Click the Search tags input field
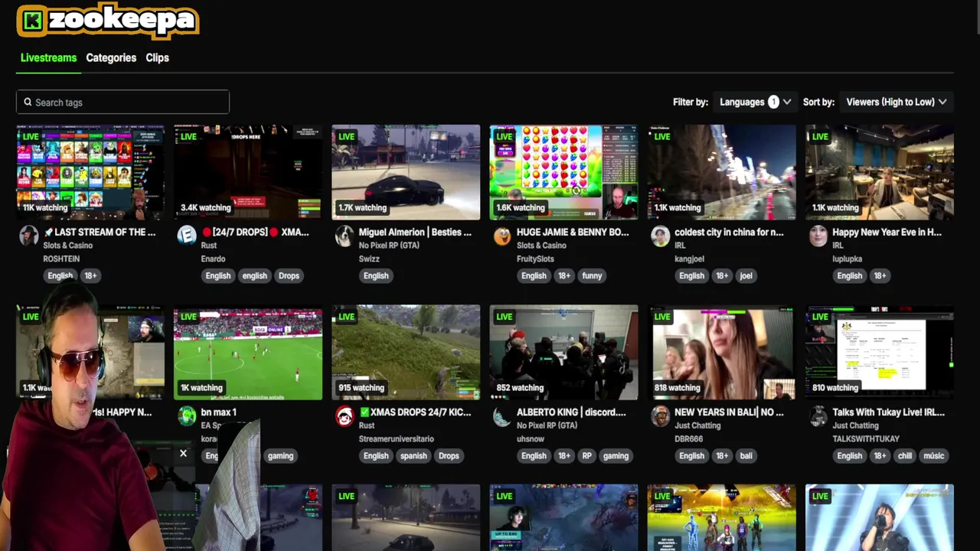Viewport: 980px width, 551px height. (x=122, y=102)
